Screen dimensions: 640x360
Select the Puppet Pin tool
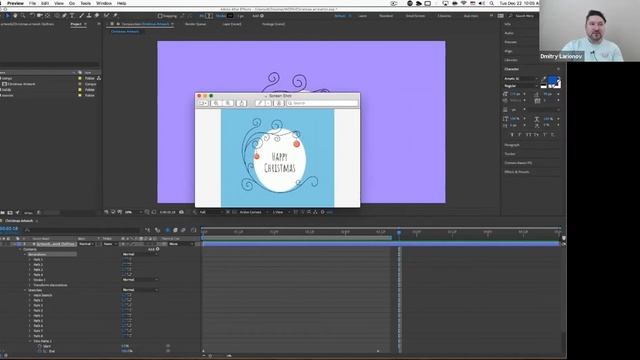pyautogui.click(x=116, y=16)
